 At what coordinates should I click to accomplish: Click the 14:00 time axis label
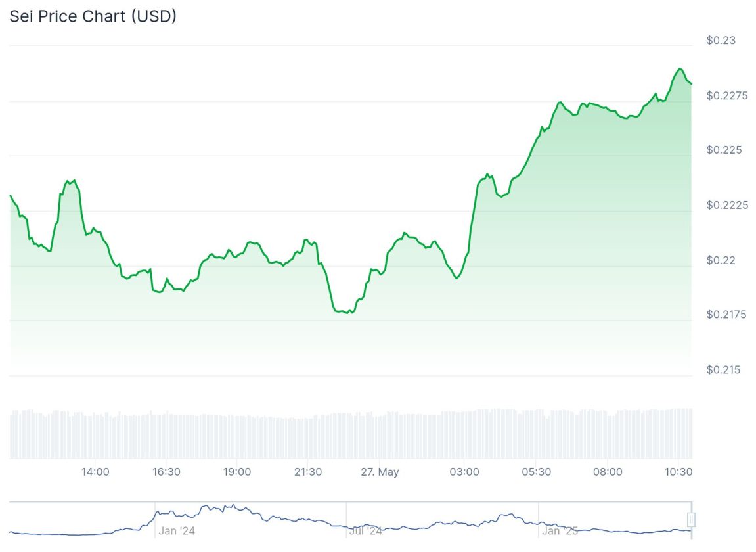pyautogui.click(x=95, y=472)
